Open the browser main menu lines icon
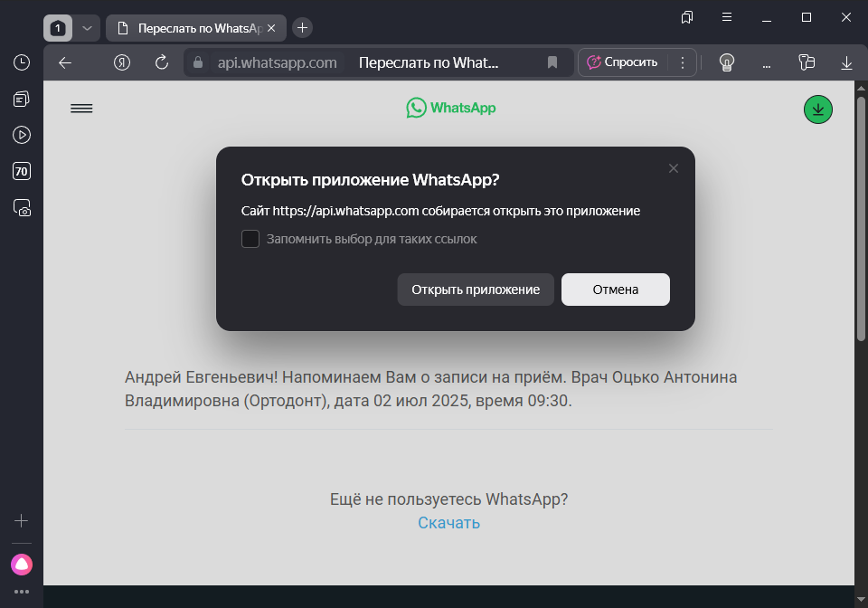 727,17
